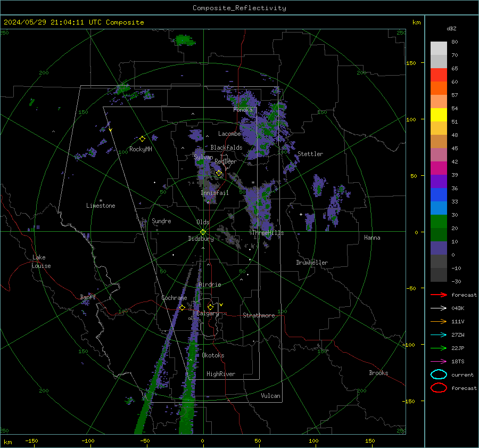The width and height of the screenshot is (479, 448).
Task: Click the 150 tick on right axis
Action: click(x=411, y=63)
